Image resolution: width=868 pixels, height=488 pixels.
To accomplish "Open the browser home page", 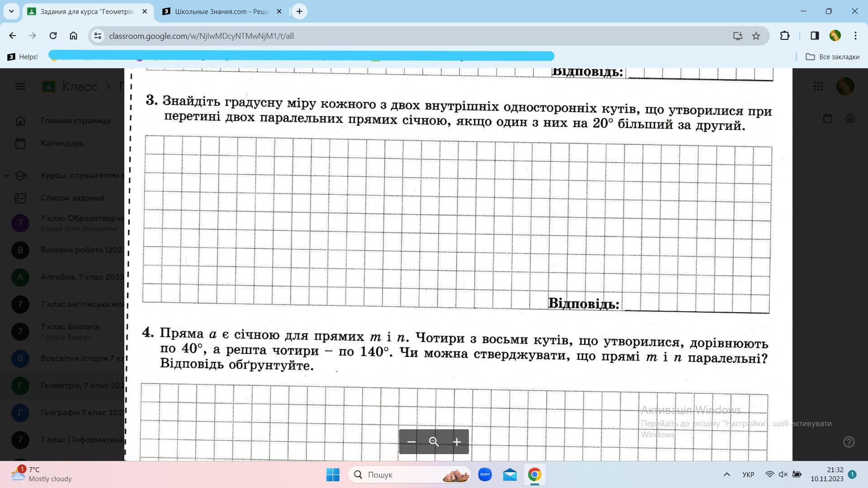I will point(73,36).
